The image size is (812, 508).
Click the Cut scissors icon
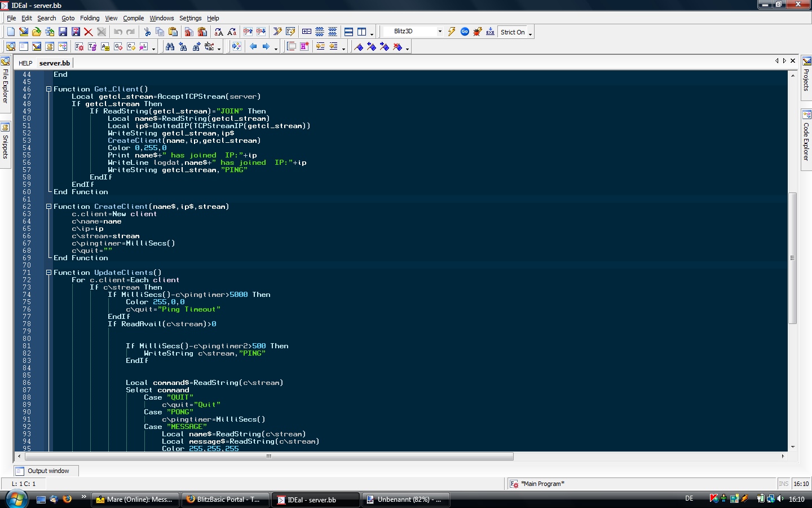click(147, 32)
